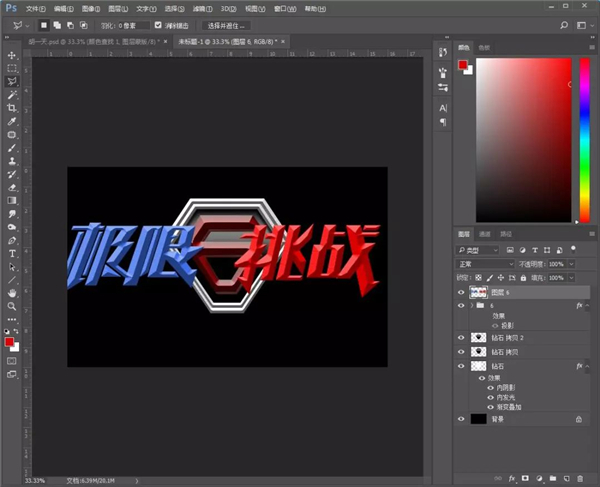
Task: Select the Brush tool
Action: (x=12, y=148)
